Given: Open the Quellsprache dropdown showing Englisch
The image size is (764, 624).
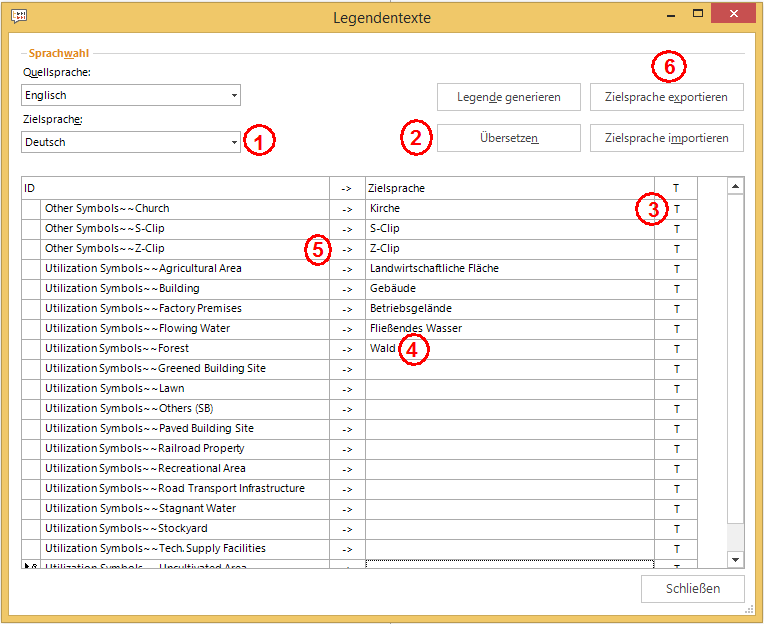Looking at the screenshot, I should point(131,96).
